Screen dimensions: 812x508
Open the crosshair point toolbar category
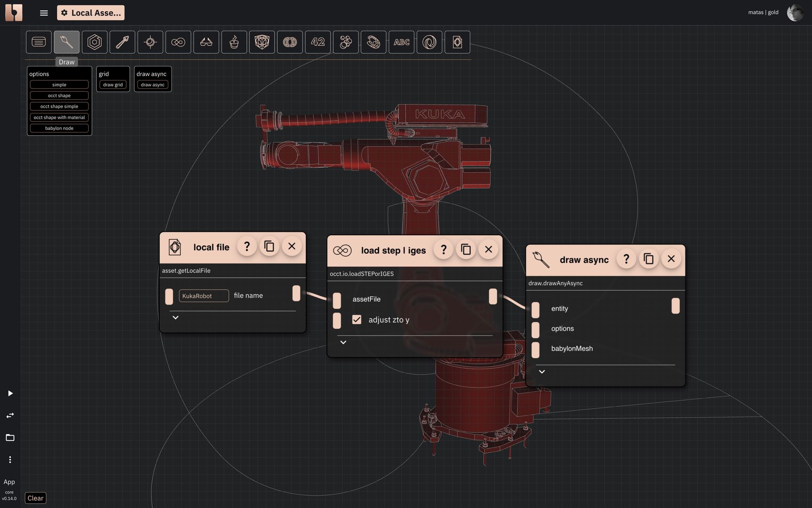(150, 42)
